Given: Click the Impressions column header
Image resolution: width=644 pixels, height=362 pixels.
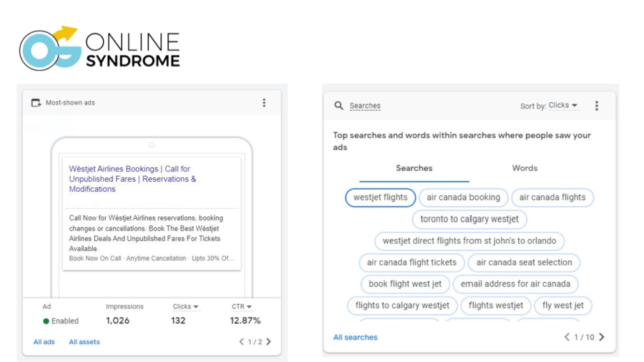Looking at the screenshot, I should click(x=125, y=307).
